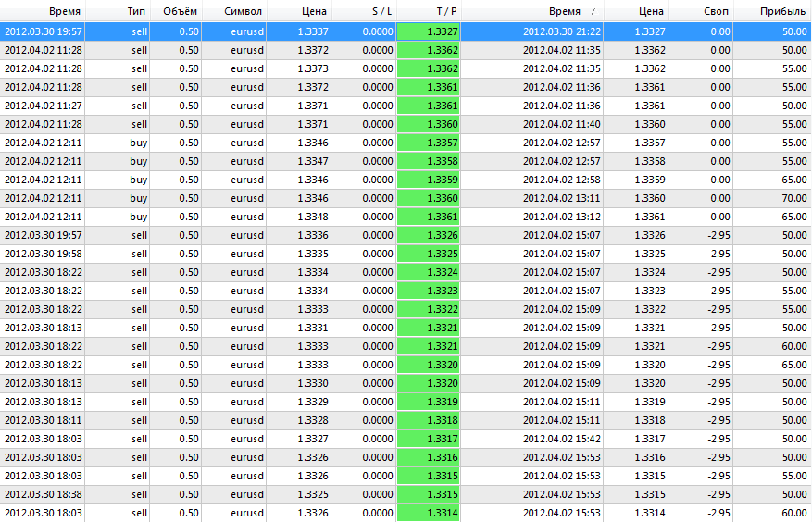
Task: Click the green T/P cell 1.3324
Action: (429, 272)
